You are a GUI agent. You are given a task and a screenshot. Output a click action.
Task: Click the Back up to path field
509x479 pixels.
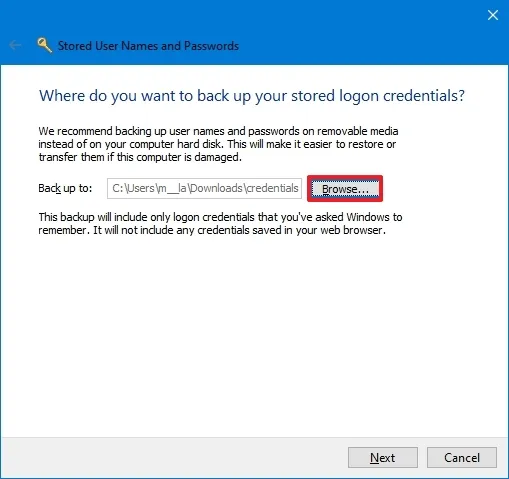[204, 188]
